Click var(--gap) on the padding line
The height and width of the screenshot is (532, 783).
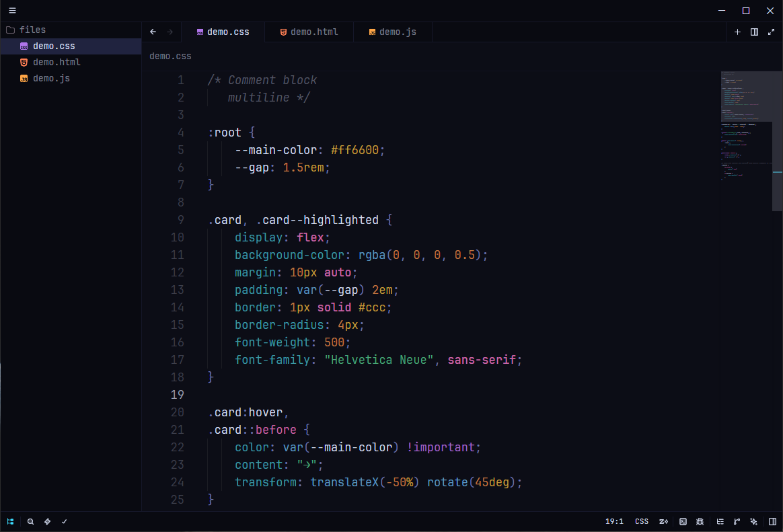330,290
